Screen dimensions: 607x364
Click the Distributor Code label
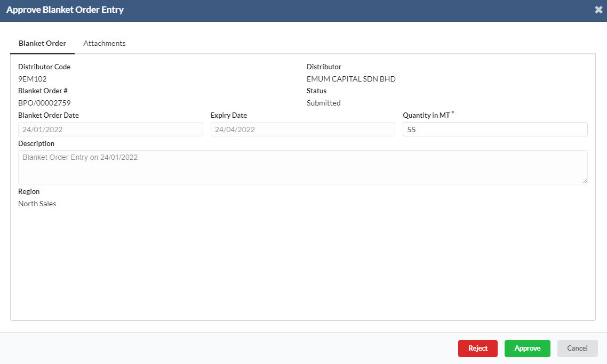point(44,67)
